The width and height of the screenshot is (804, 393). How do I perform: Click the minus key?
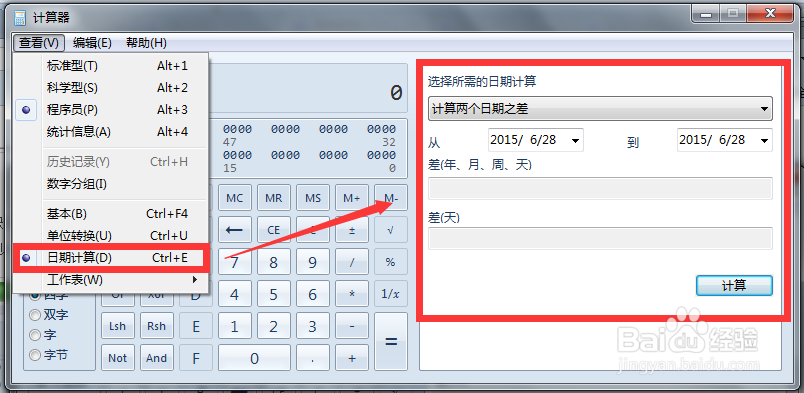coord(352,326)
